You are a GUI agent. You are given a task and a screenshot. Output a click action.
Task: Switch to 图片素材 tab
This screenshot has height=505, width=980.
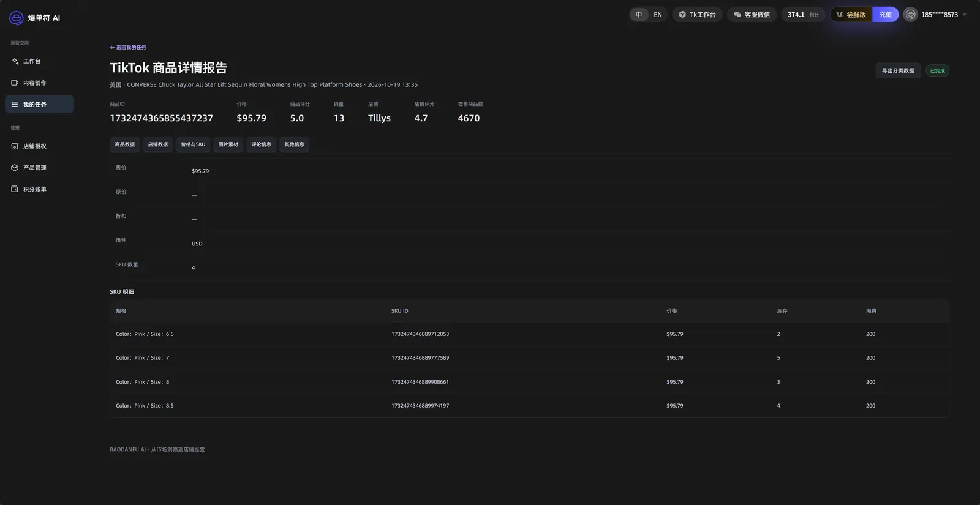click(228, 144)
